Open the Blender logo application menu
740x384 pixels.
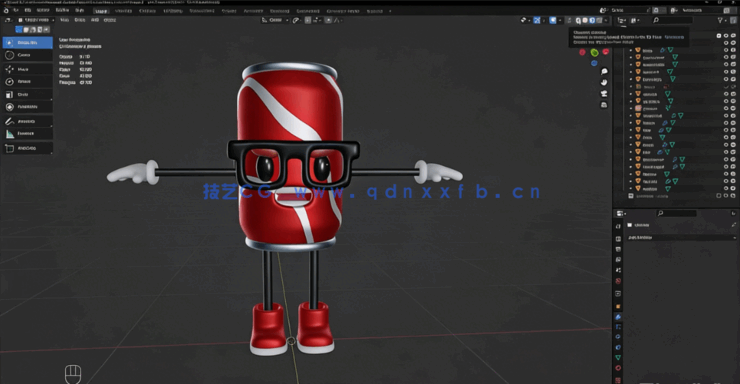(6, 10)
